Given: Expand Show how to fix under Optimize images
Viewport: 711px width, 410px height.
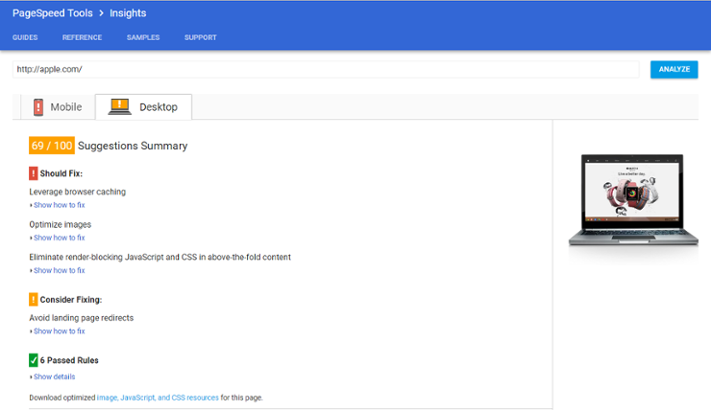Looking at the screenshot, I should [x=59, y=238].
